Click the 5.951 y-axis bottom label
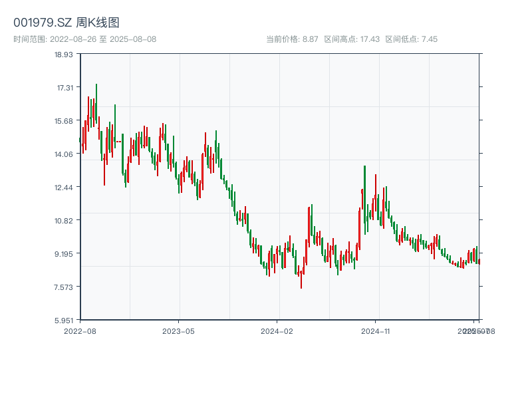Screen dimensions: 532x399 pos(63,321)
